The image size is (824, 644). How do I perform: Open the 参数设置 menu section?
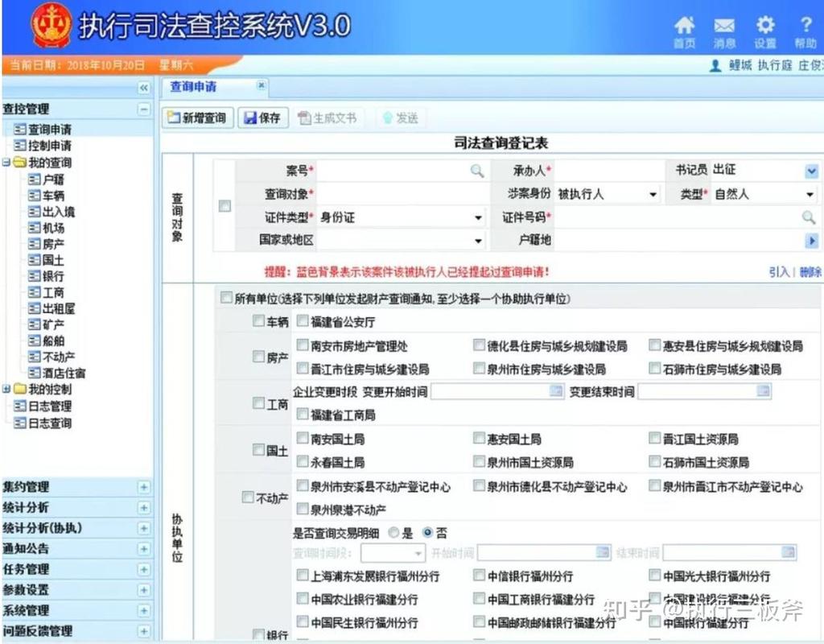point(77,590)
